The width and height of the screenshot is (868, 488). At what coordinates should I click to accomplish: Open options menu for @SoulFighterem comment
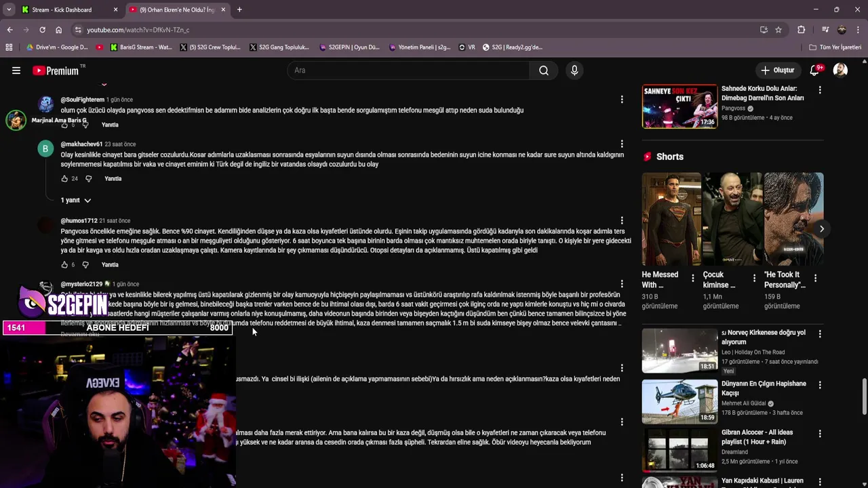[x=622, y=100]
